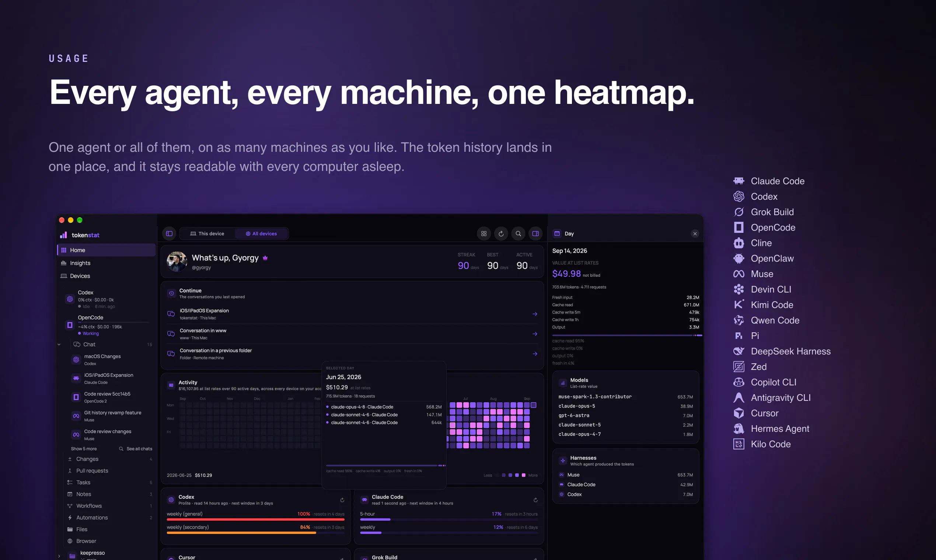
Task: Click the OpenCode agent icon in the sidebar
Action: pyautogui.click(x=70, y=325)
